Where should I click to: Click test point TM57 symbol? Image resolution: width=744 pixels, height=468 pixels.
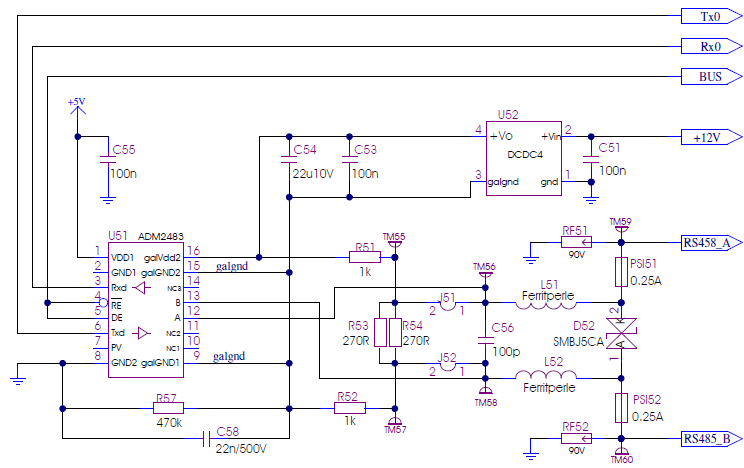(x=395, y=421)
